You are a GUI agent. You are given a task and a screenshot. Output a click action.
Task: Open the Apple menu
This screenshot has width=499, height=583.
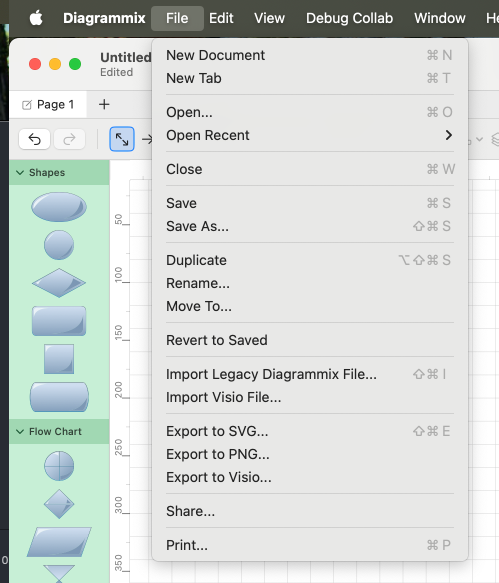point(36,18)
